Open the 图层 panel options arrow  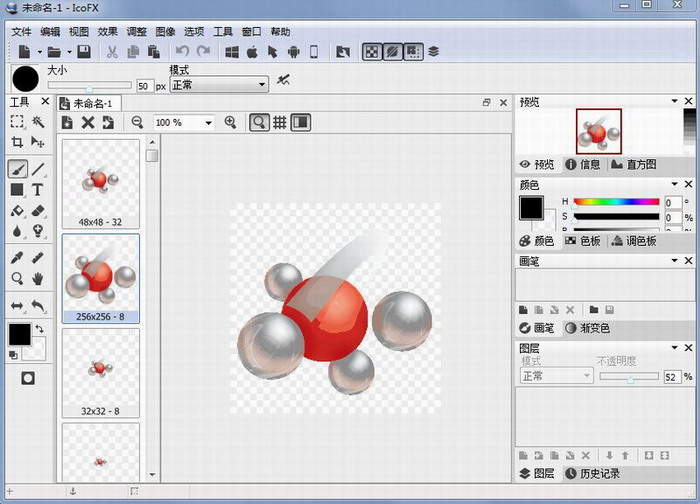coord(674,347)
